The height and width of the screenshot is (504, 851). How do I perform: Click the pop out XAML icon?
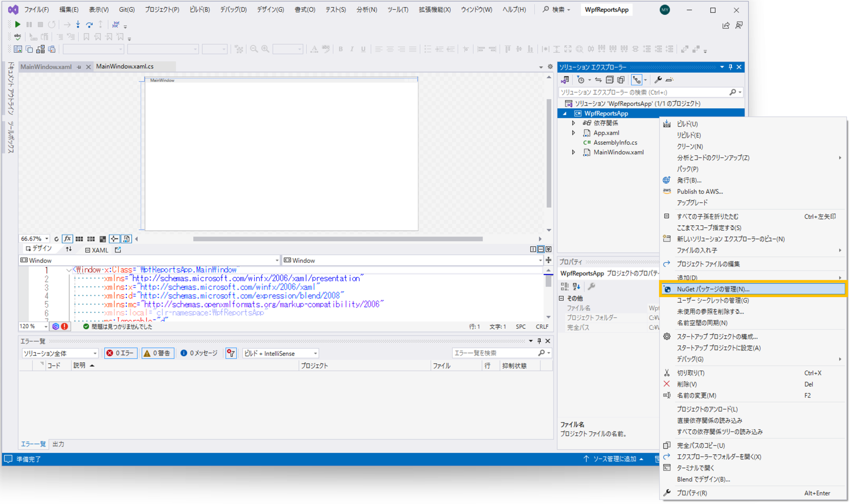[118, 250]
